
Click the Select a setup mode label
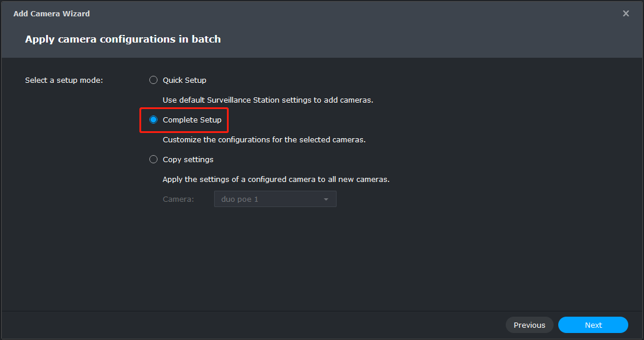click(64, 80)
